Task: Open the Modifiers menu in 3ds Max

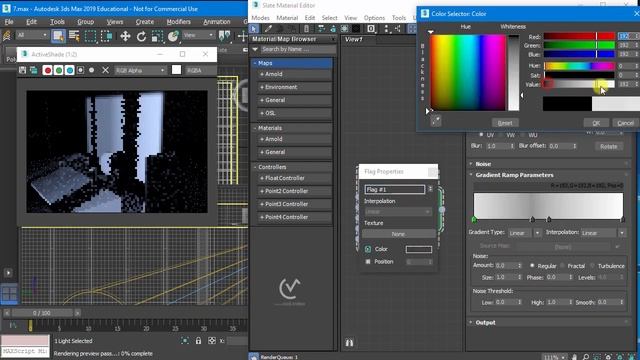Action: [x=178, y=22]
